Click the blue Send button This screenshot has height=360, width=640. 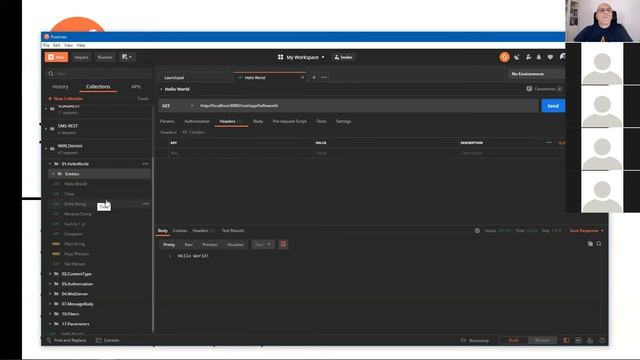point(553,106)
